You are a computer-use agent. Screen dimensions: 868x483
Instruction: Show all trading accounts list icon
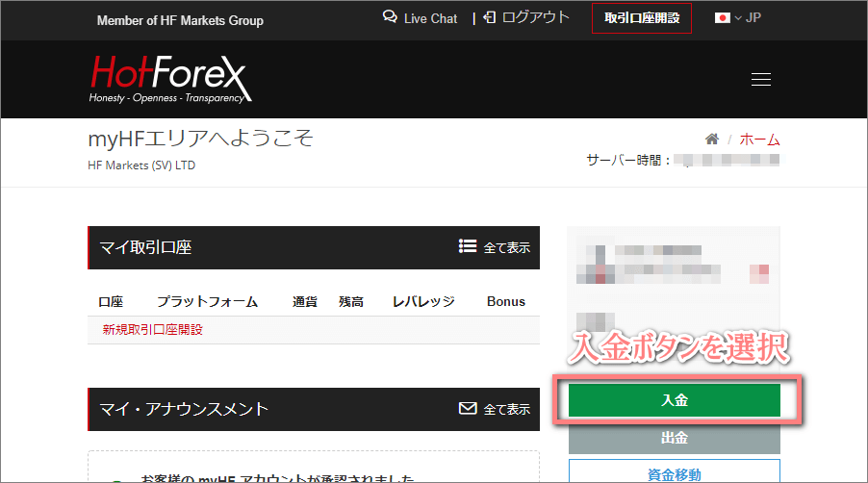(x=468, y=246)
